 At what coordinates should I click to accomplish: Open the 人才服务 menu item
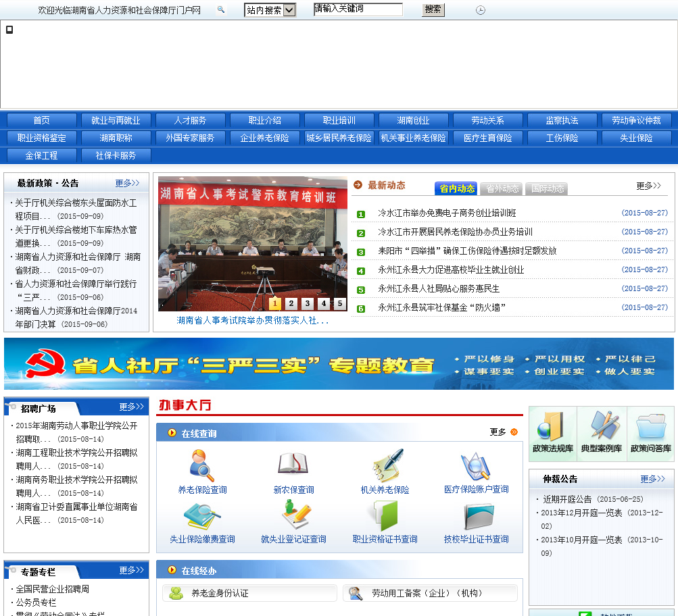pos(190,120)
